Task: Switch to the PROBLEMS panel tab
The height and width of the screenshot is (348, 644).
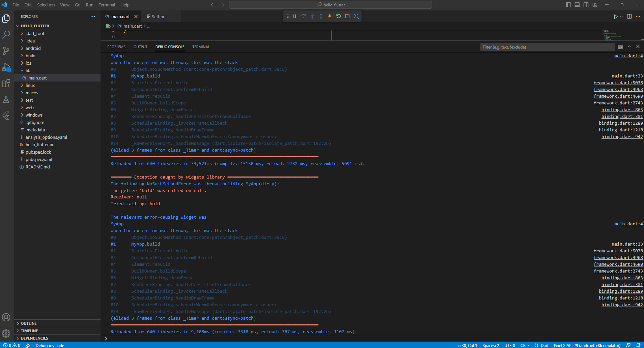Action: [116, 47]
